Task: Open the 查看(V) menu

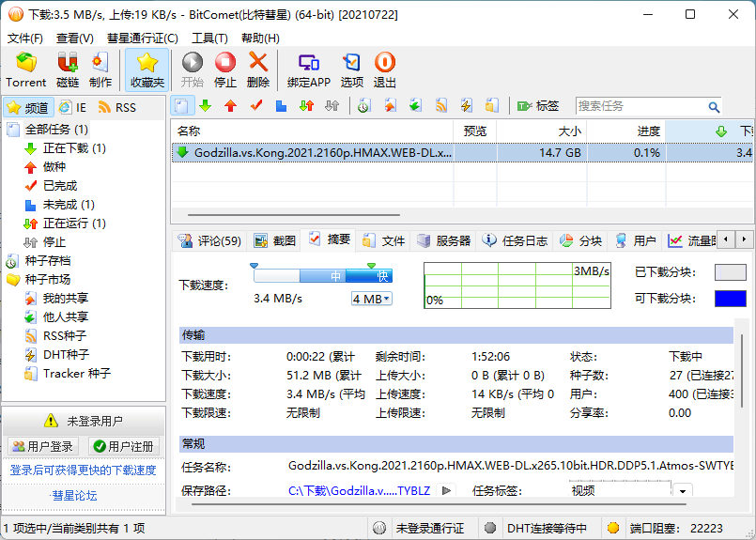Action: [x=75, y=39]
